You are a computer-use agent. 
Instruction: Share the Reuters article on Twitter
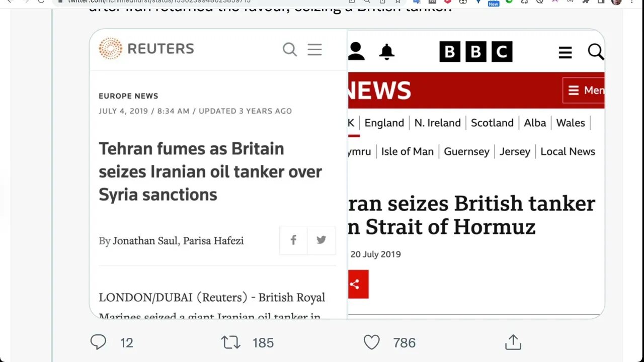pyautogui.click(x=321, y=240)
